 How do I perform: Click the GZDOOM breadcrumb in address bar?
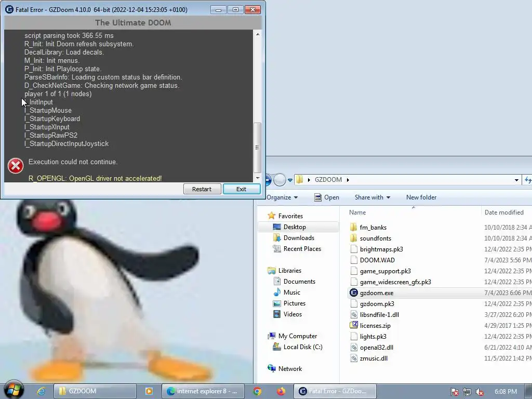(328, 180)
